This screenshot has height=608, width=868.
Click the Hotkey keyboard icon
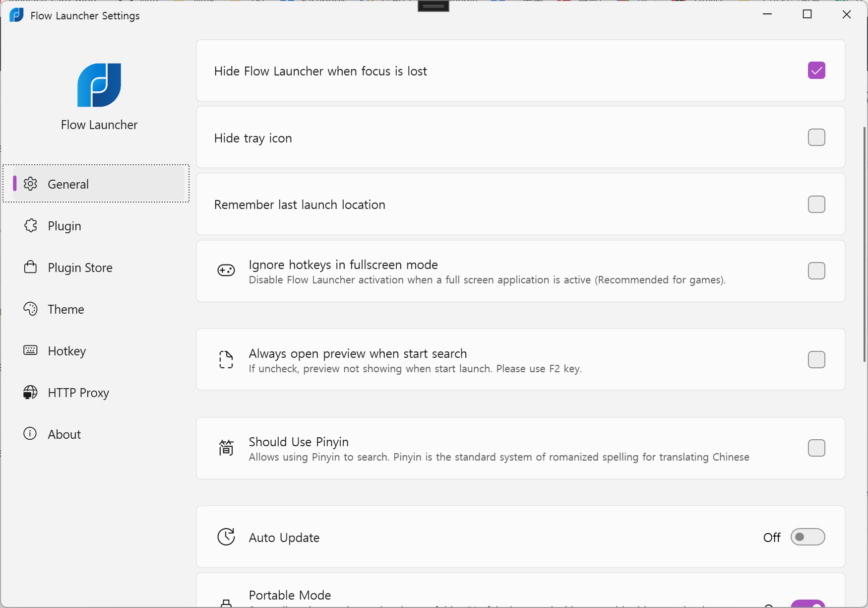30,350
